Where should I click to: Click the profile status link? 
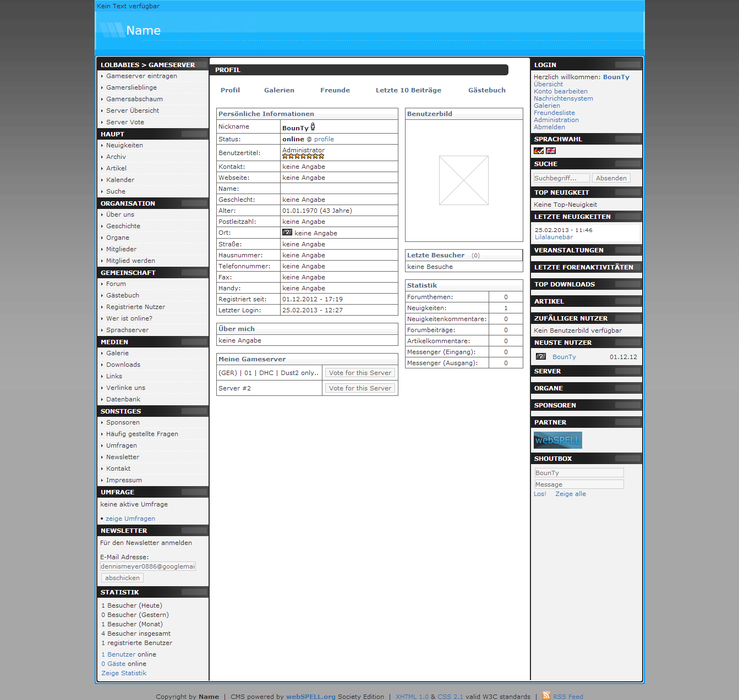pyautogui.click(x=324, y=139)
